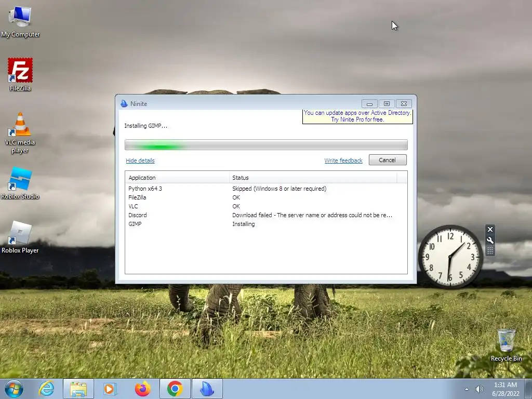The width and height of the screenshot is (532, 399).
Task: Close the clock gadget with X
Action: point(490,229)
